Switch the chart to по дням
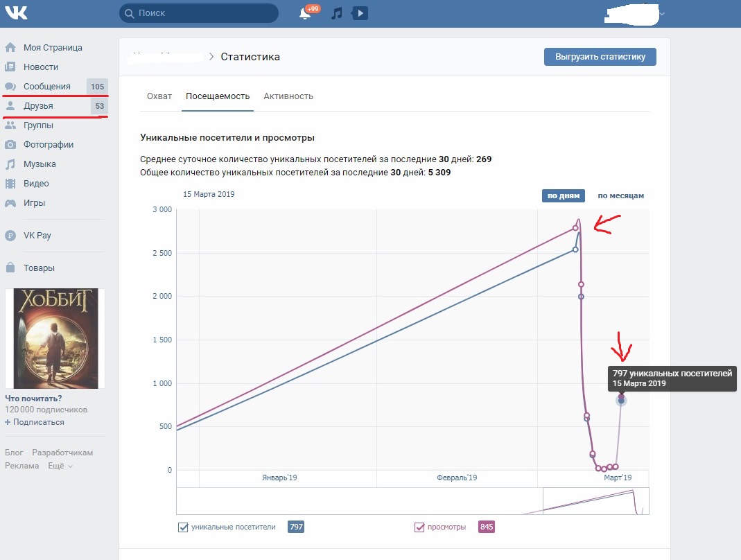Viewport: 741px width, 560px height. click(564, 195)
